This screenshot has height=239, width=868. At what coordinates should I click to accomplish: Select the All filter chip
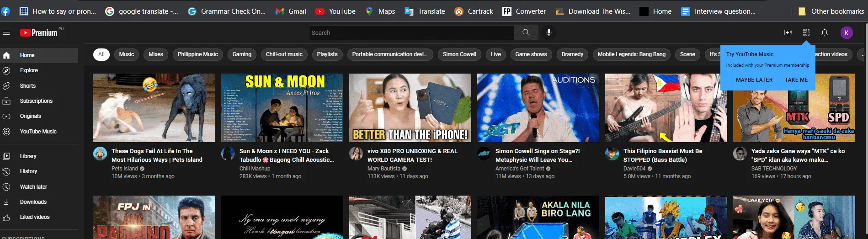(101, 54)
